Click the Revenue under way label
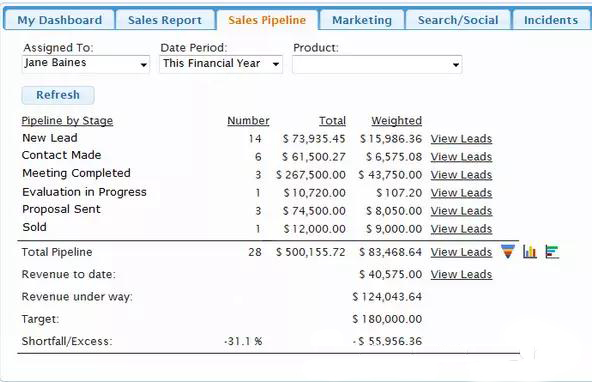 click(x=77, y=297)
